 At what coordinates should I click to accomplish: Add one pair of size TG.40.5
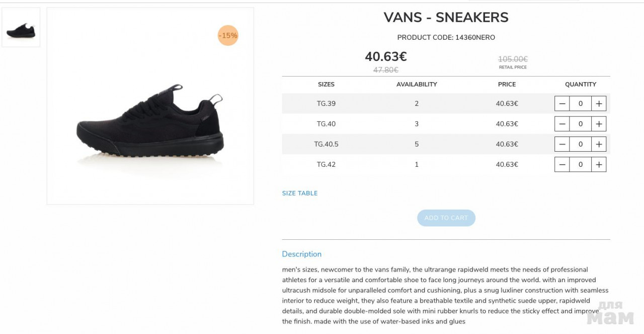(x=599, y=144)
